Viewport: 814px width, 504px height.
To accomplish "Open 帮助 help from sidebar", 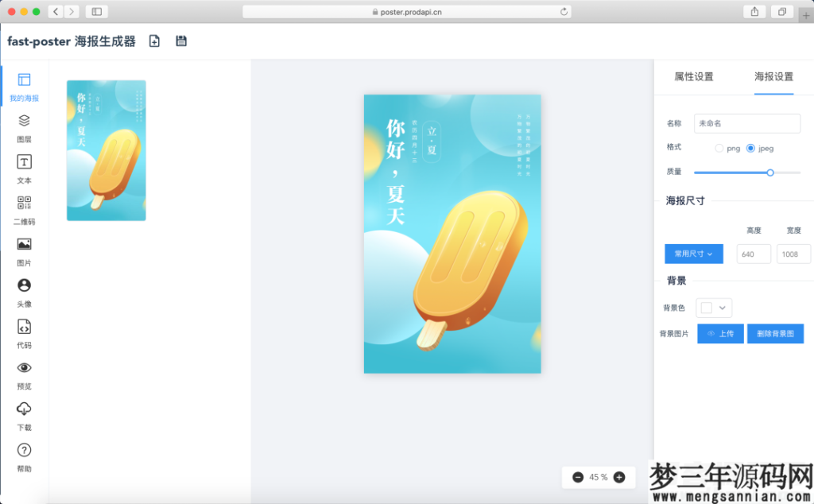I will [24, 451].
